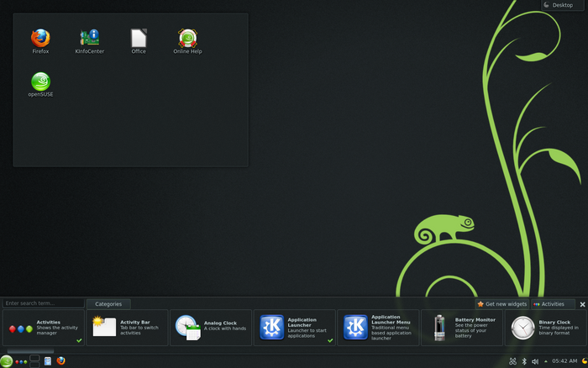Click the openSUSE desktop icon
Screen dimensions: 588x368
point(40,82)
